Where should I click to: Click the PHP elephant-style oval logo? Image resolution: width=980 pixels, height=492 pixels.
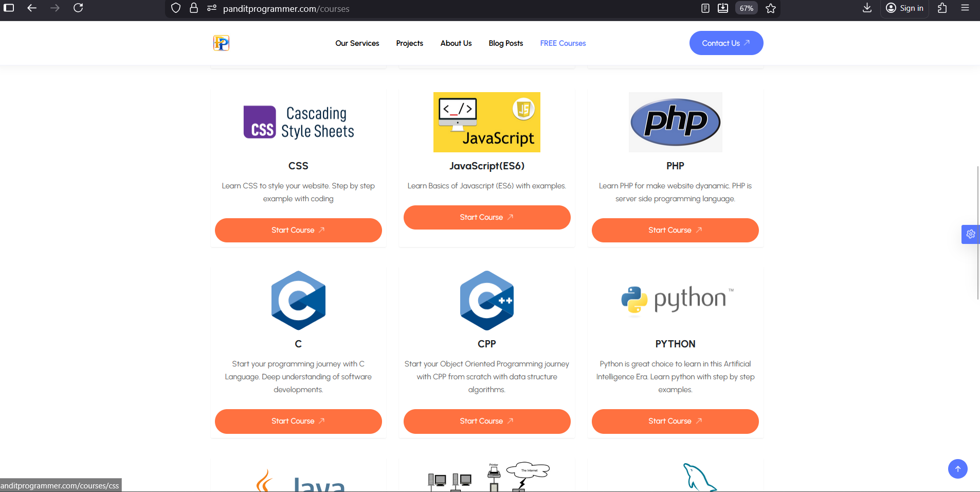[675, 122]
